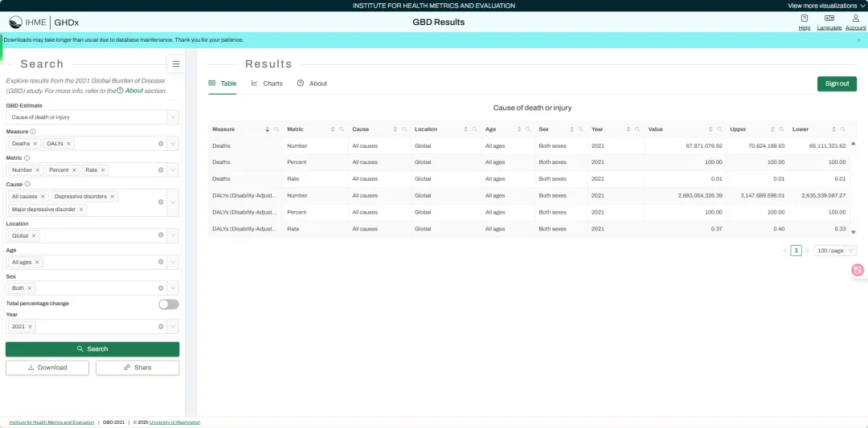The width and height of the screenshot is (868, 428).
Task: Click the Download button
Action: (47, 368)
